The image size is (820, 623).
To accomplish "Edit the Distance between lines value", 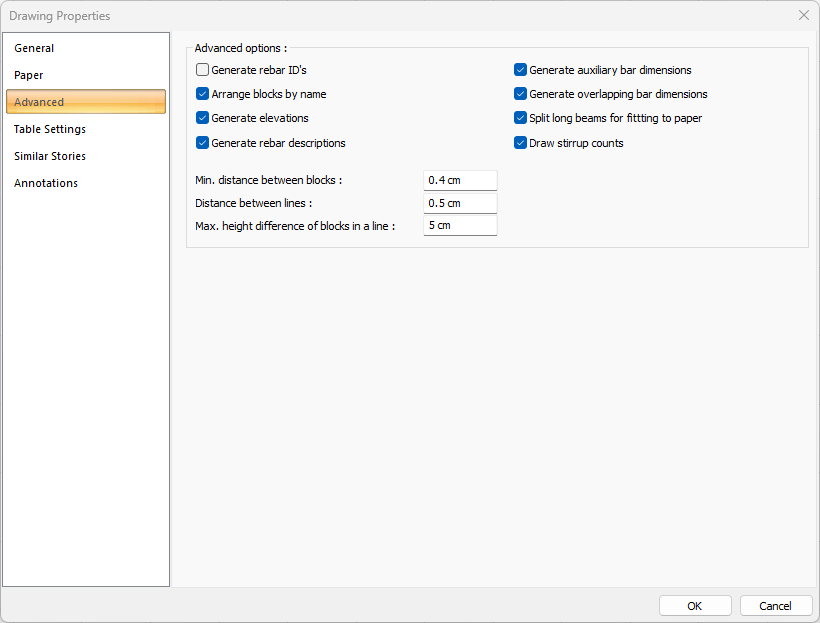I will (460, 203).
